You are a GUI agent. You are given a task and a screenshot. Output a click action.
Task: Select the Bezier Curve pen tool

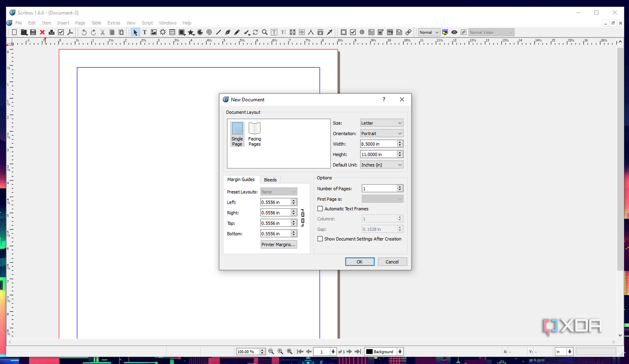pos(228,32)
